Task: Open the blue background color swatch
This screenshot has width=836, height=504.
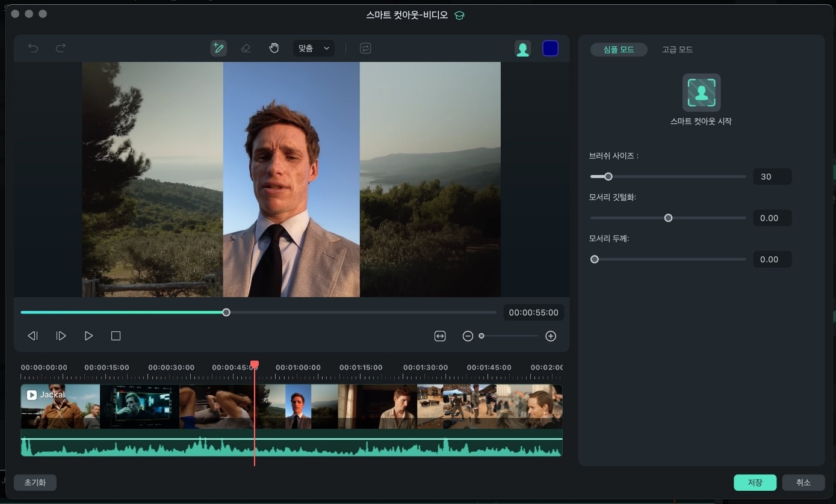Action: point(550,49)
